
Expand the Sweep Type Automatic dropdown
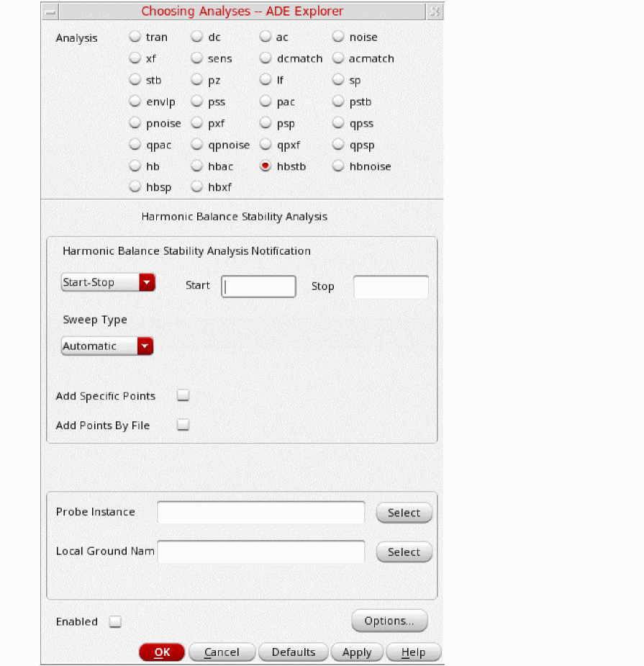pyautogui.click(x=107, y=346)
